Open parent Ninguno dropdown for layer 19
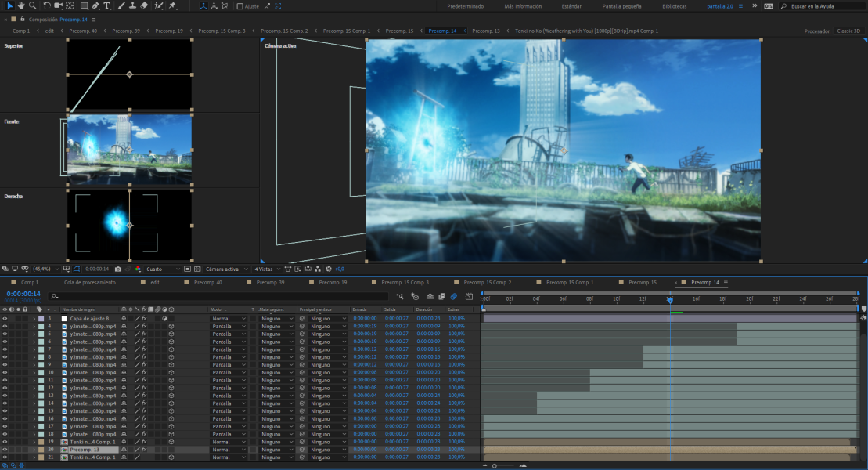This screenshot has height=470, width=868. 328,442
